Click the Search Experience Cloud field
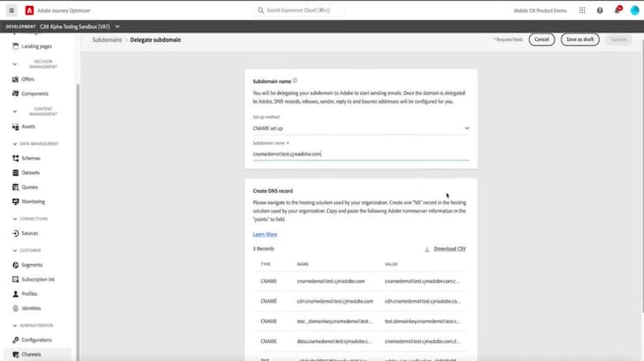This screenshot has width=644, height=361. (x=299, y=10)
